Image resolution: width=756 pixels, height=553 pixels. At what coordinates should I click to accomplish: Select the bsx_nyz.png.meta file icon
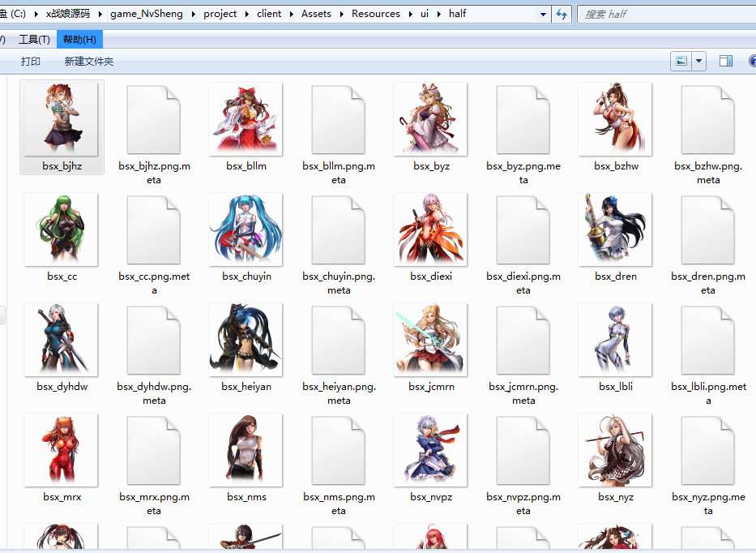pyautogui.click(x=707, y=451)
